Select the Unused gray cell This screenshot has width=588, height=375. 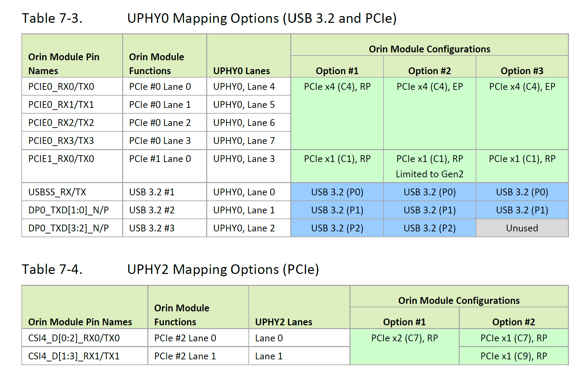pyautogui.click(x=522, y=228)
